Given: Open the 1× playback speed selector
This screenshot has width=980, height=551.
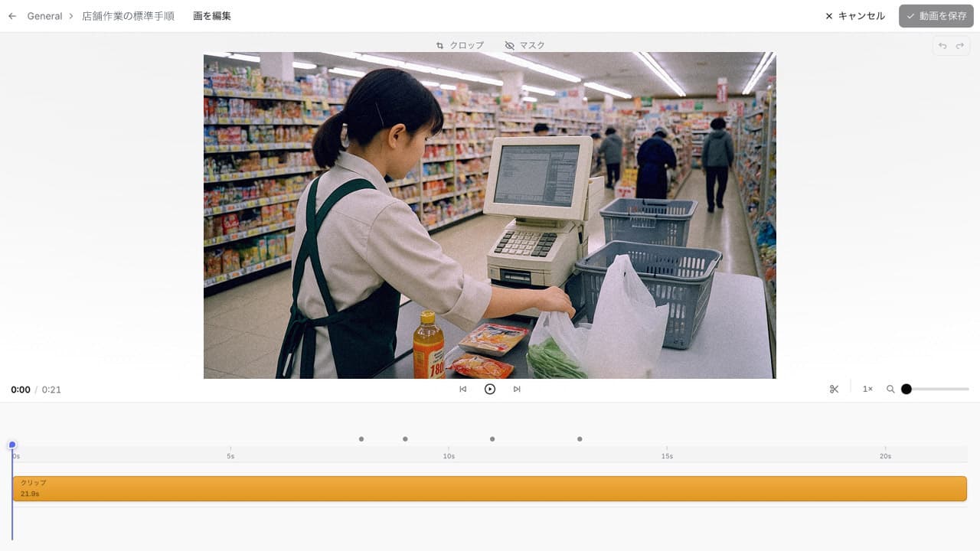Looking at the screenshot, I should coord(867,389).
